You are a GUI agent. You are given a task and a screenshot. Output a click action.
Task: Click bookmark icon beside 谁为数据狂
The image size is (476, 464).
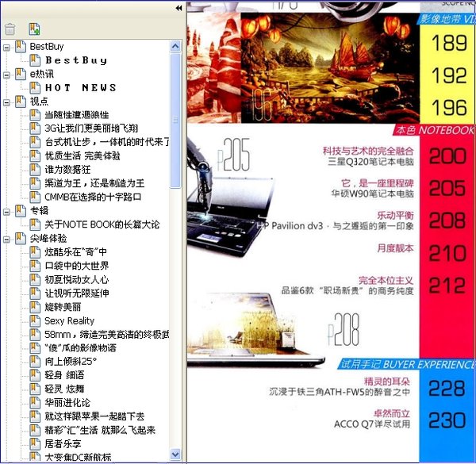click(35, 170)
